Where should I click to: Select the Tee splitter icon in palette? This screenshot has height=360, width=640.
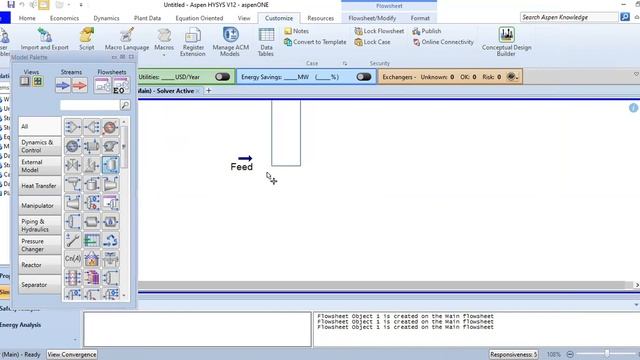[x=92, y=127]
